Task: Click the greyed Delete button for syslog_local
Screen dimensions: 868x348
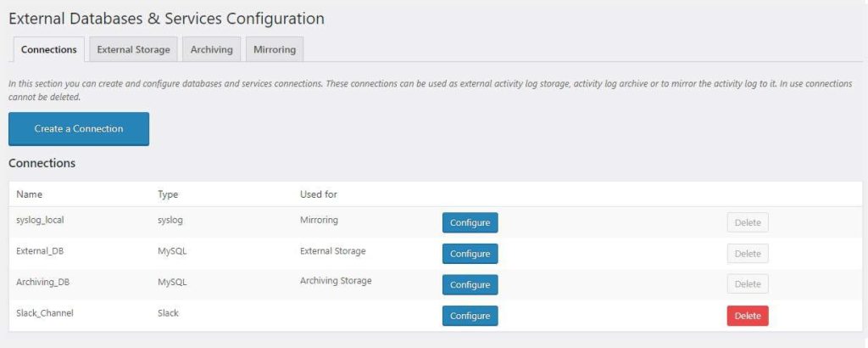Action: tap(747, 222)
